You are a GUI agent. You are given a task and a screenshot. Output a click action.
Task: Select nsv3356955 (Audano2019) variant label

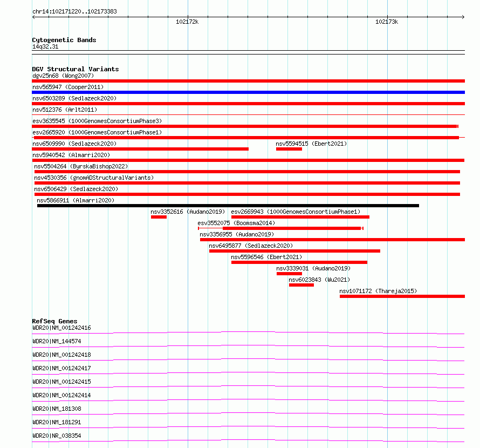pos(237,234)
